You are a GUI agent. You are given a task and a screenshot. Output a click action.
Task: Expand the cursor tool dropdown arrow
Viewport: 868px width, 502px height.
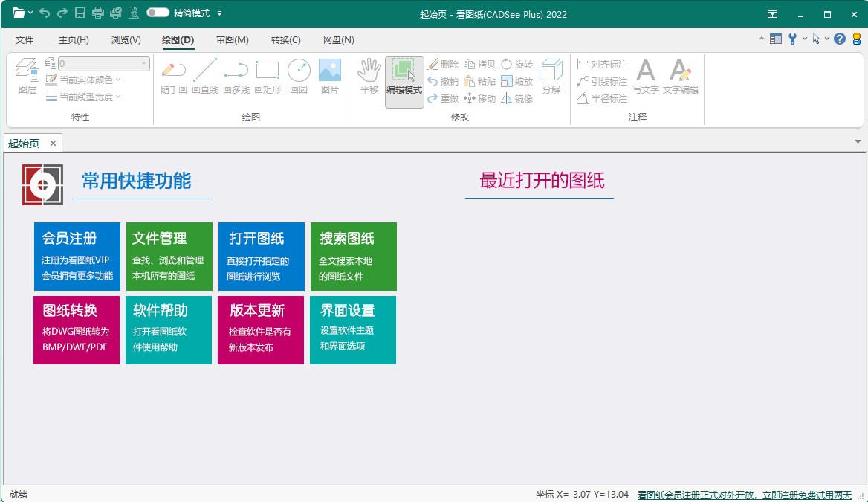point(826,38)
